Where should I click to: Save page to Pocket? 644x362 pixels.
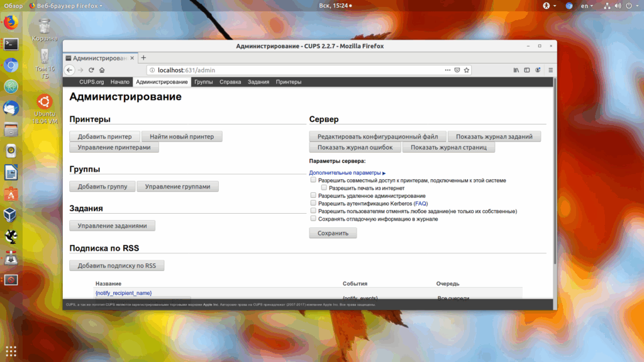coord(457,70)
